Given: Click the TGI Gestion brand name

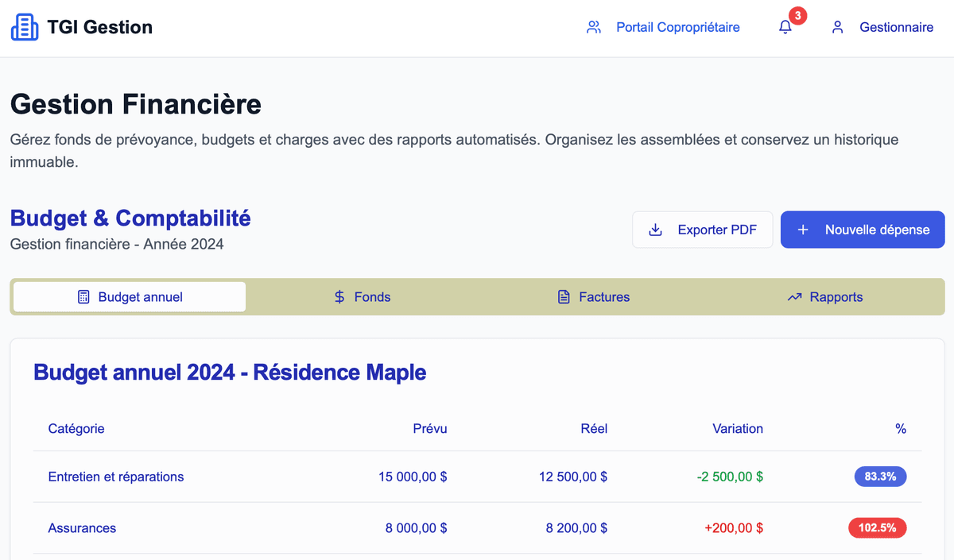Looking at the screenshot, I should coord(99,28).
